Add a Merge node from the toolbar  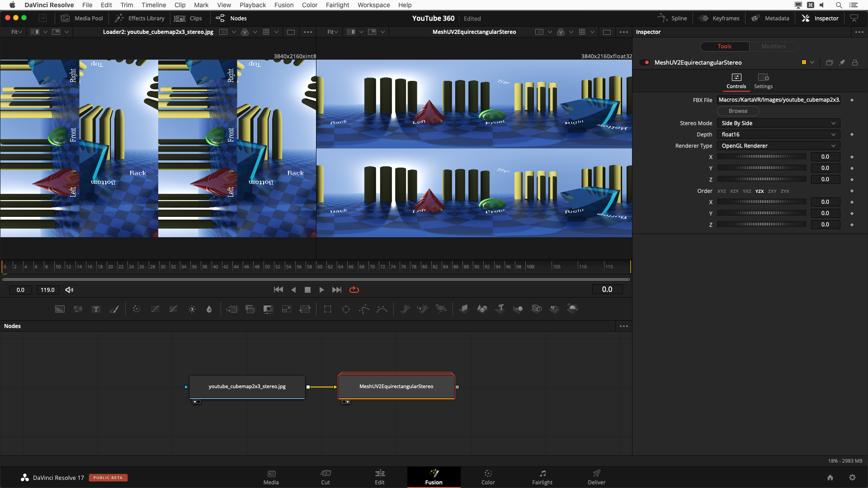pyautogui.click(x=232, y=309)
